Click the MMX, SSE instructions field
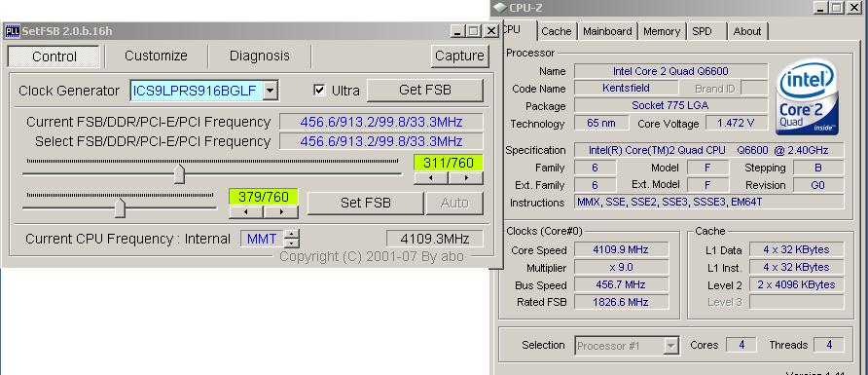This screenshot has width=868, height=375. pyautogui.click(x=709, y=203)
